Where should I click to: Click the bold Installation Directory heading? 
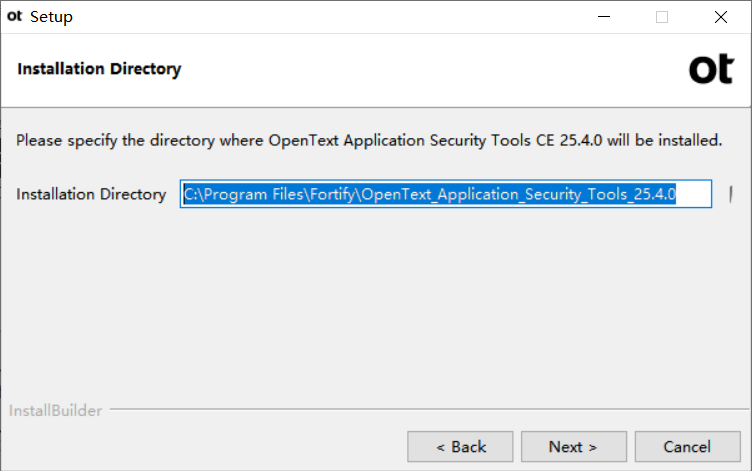(x=99, y=69)
